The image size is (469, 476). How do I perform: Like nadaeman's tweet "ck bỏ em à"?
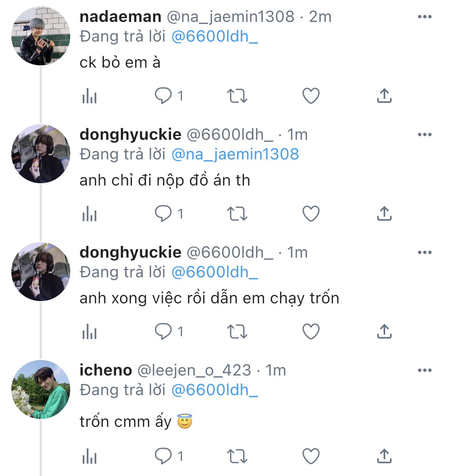(x=311, y=96)
